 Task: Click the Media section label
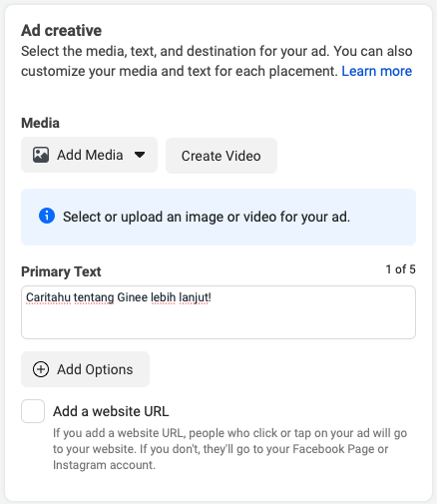[x=40, y=123]
